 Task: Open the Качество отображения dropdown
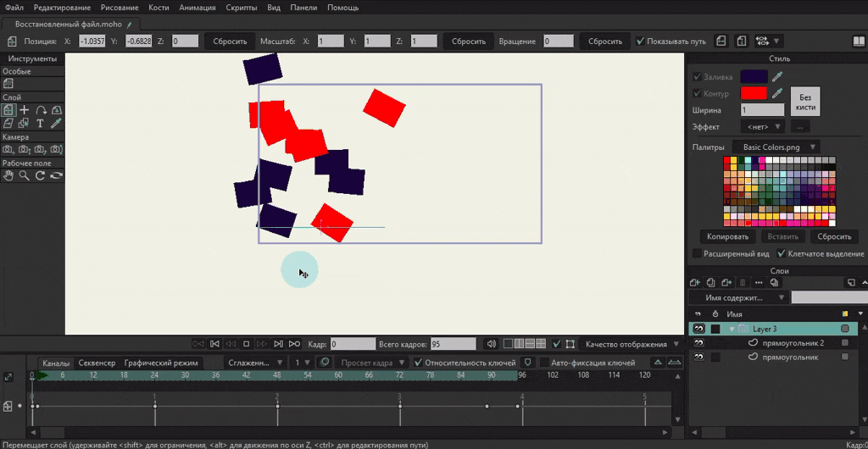coord(632,344)
